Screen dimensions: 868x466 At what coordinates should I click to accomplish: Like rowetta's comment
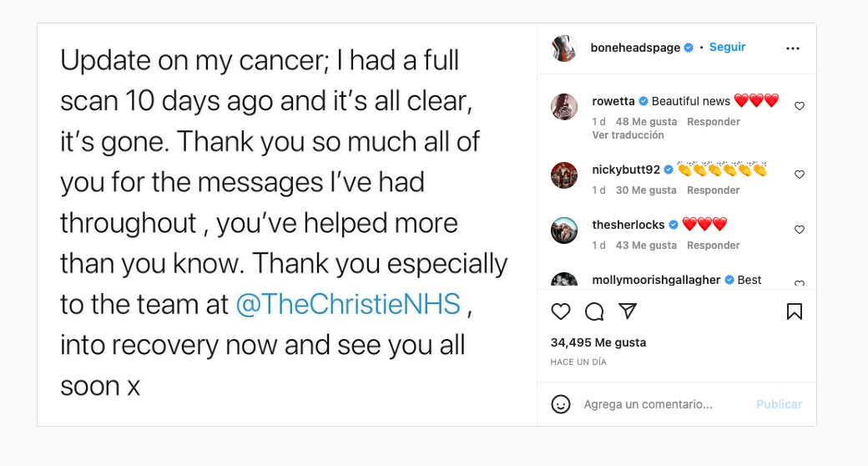point(800,106)
